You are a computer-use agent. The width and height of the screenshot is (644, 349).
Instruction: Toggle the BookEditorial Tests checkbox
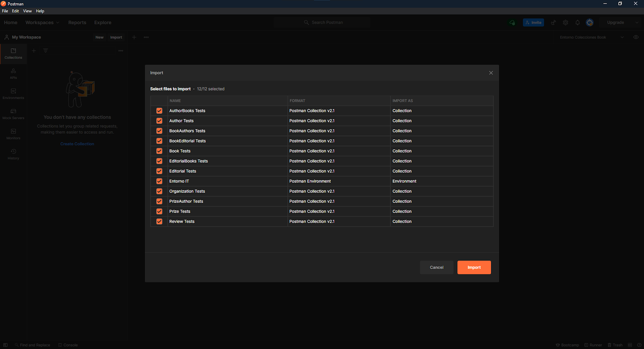coord(159,141)
